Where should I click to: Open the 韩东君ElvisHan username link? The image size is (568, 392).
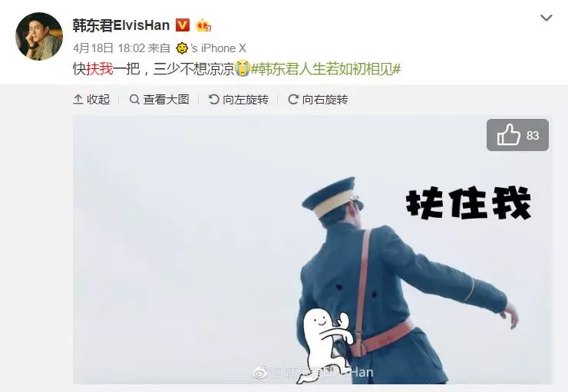pyautogui.click(x=121, y=25)
